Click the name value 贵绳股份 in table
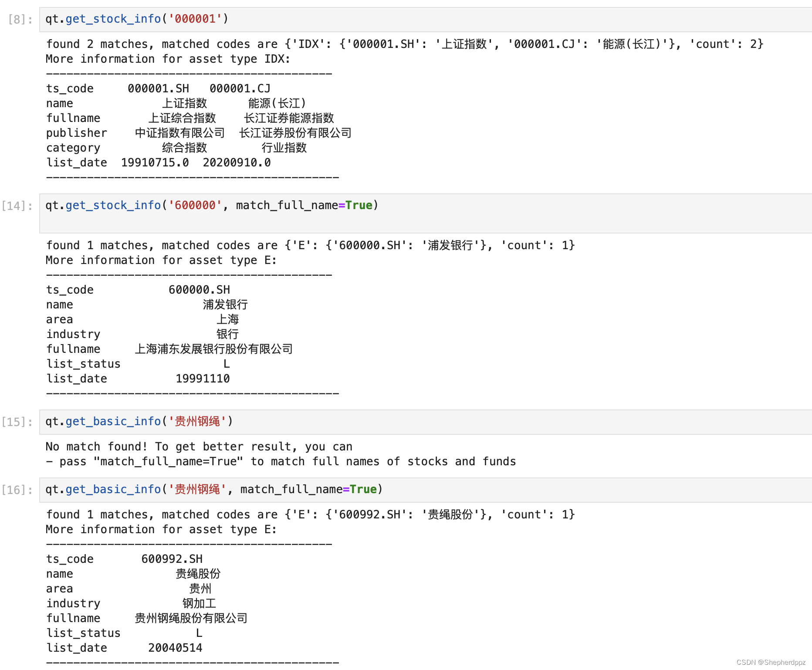This screenshot has height=670, width=812. (198, 574)
